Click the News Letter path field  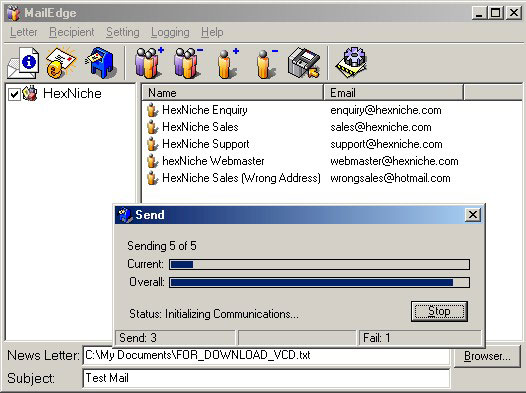[x=266, y=355]
